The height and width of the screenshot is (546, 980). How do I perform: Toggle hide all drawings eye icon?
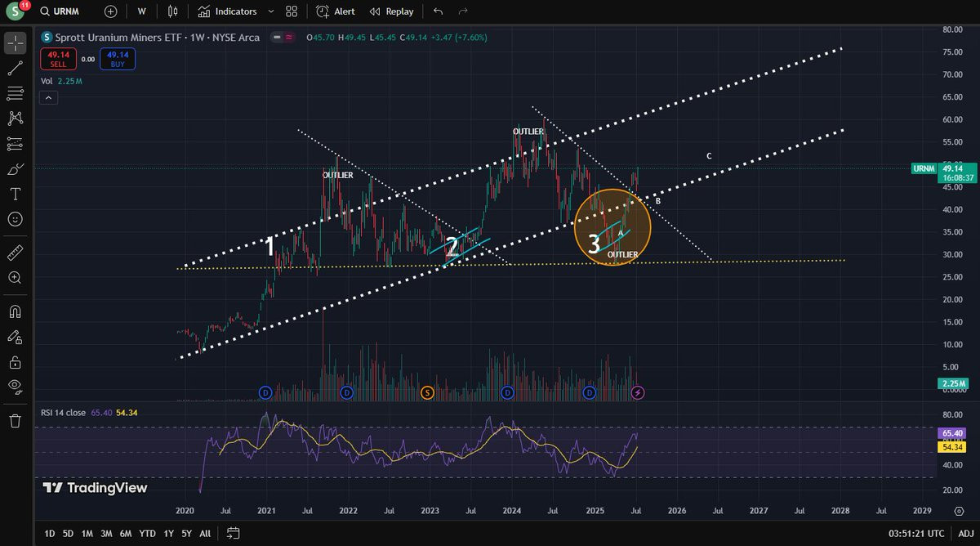(x=15, y=386)
